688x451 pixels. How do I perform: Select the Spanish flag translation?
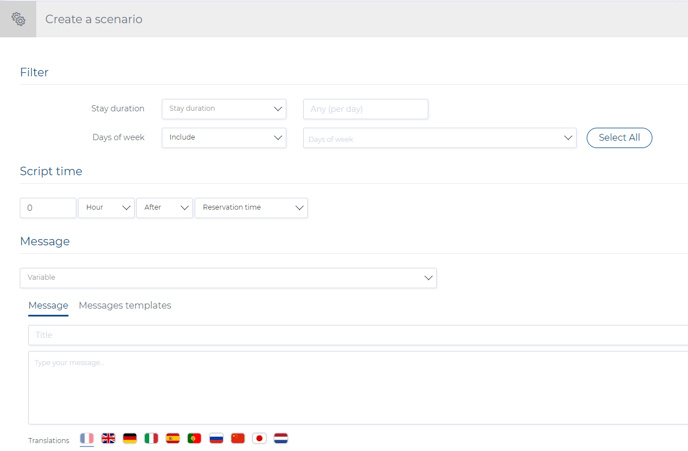[173, 438]
